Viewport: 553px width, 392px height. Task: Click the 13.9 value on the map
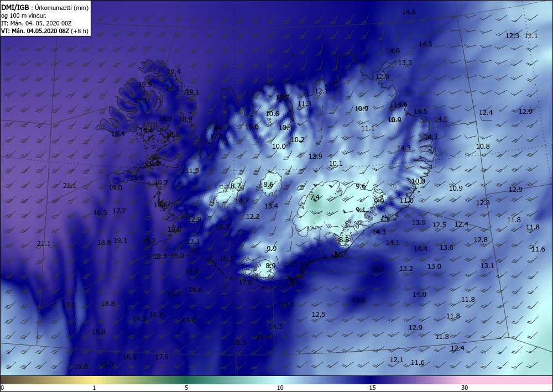tap(419, 222)
